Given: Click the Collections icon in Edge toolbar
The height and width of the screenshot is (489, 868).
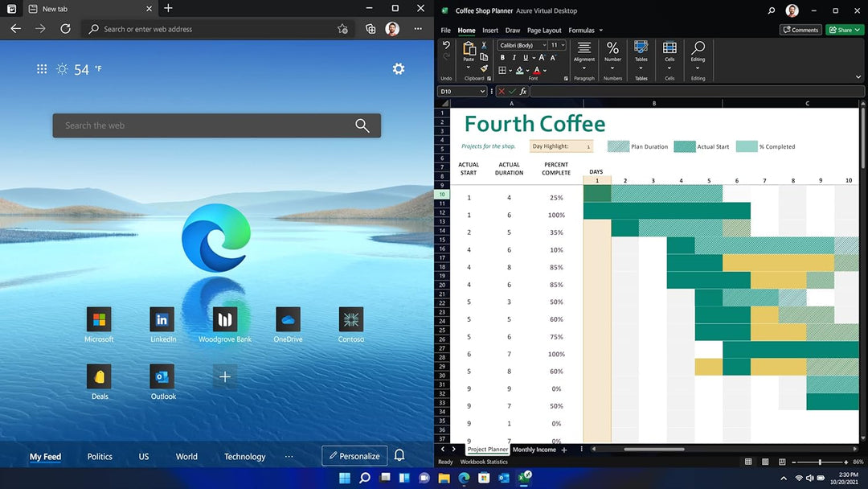Looking at the screenshot, I should pos(371,29).
